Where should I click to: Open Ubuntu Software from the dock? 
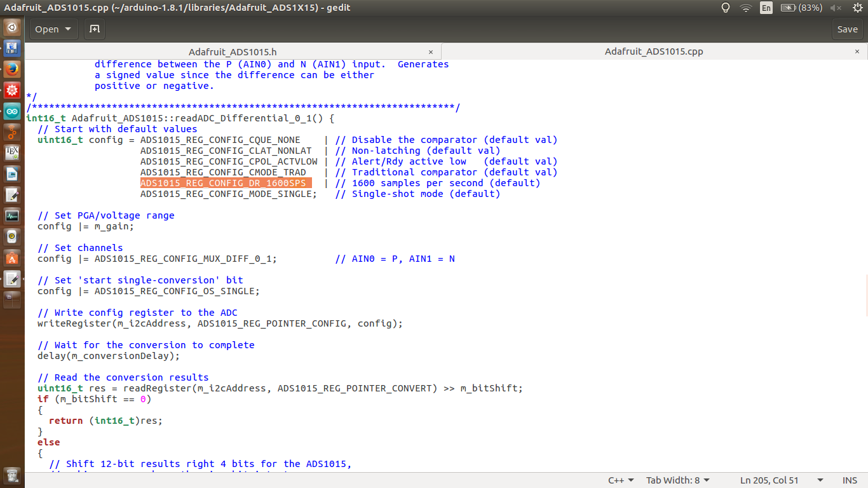pos(11,258)
